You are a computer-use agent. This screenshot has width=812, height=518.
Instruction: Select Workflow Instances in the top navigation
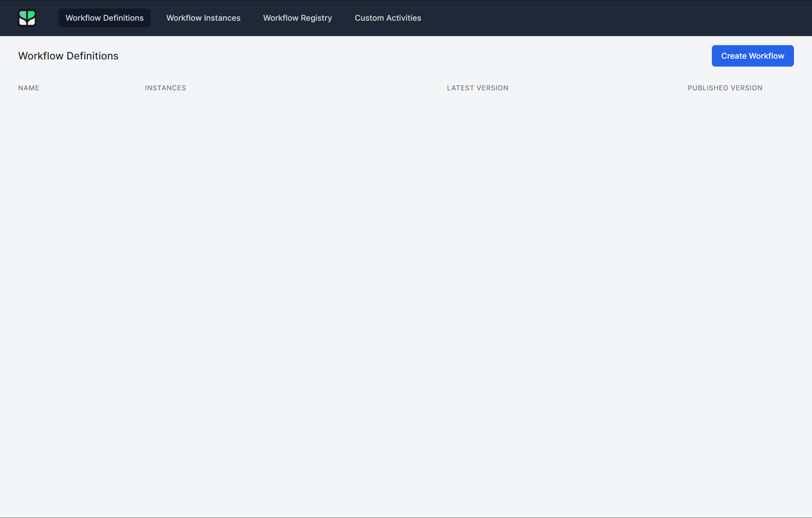[203, 18]
